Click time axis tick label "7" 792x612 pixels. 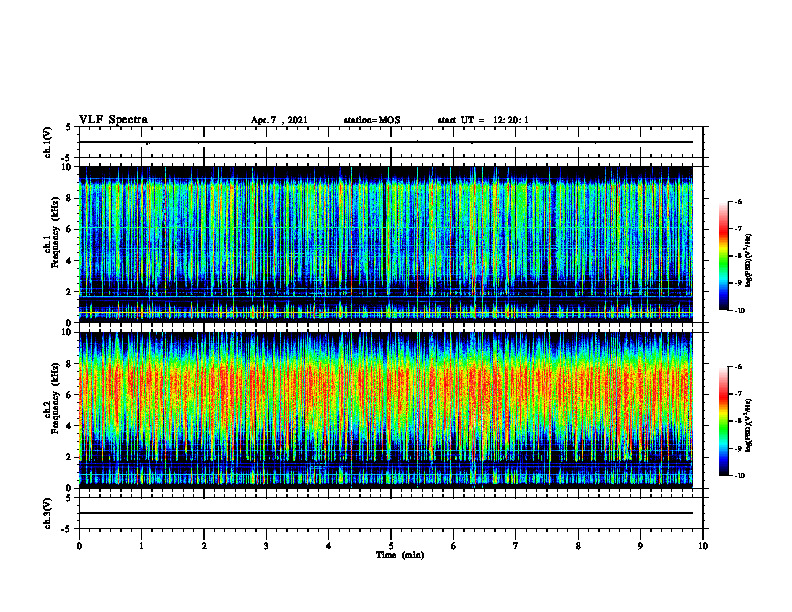516,546
